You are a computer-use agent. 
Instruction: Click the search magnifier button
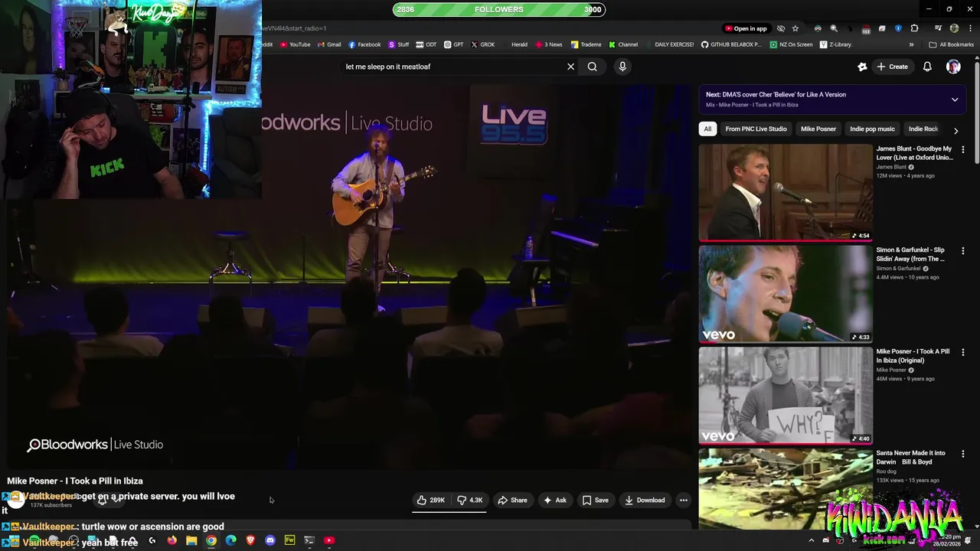pyautogui.click(x=592, y=67)
